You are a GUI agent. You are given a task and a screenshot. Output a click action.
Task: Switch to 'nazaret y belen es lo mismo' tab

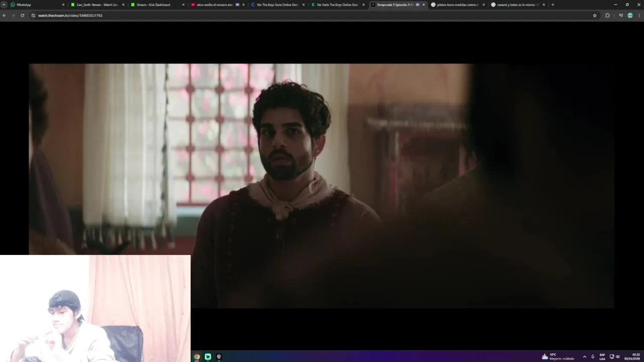point(517,5)
